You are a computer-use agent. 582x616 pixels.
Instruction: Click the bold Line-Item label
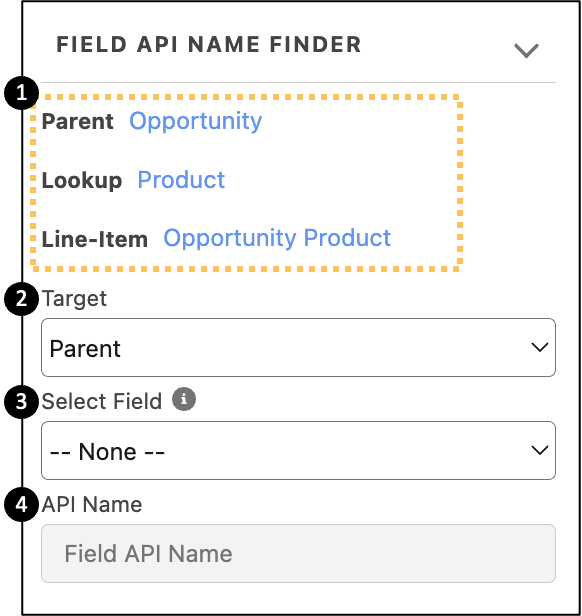[x=95, y=239]
